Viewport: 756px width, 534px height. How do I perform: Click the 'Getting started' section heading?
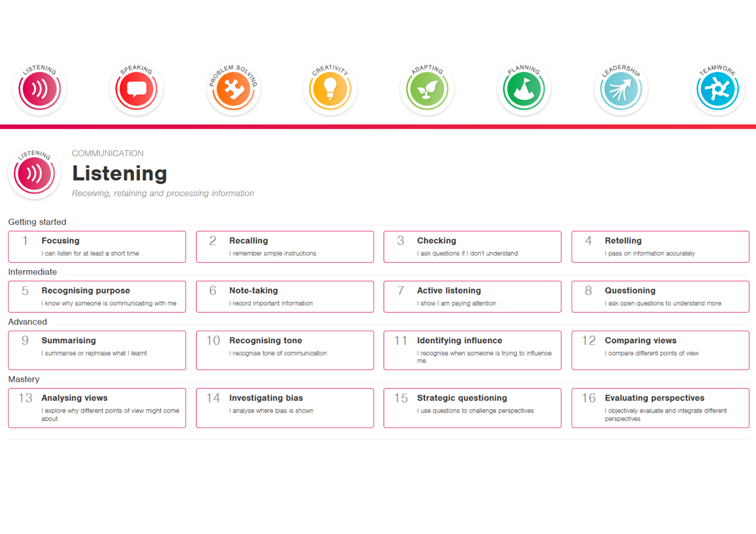click(x=37, y=222)
